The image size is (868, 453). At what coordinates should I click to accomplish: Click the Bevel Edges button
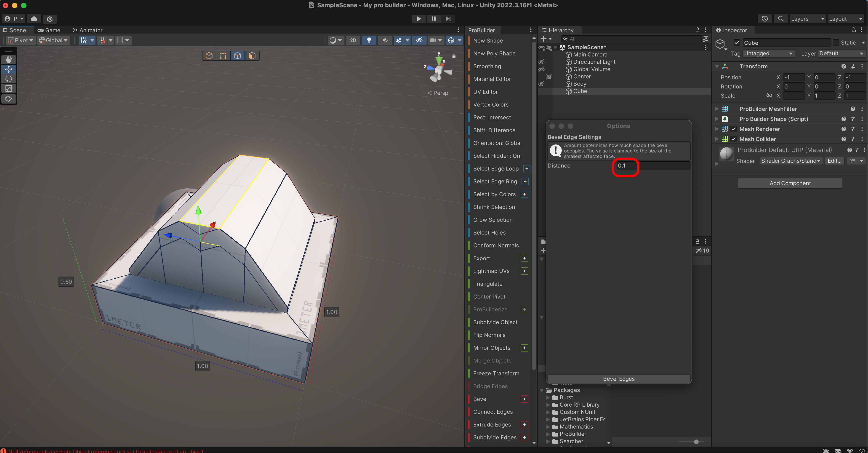click(x=618, y=379)
